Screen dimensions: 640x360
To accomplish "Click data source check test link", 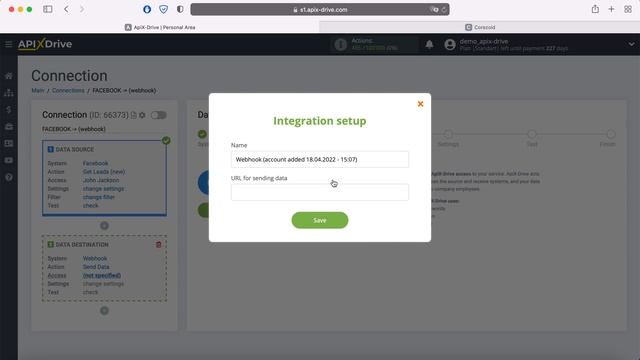I will (x=91, y=206).
